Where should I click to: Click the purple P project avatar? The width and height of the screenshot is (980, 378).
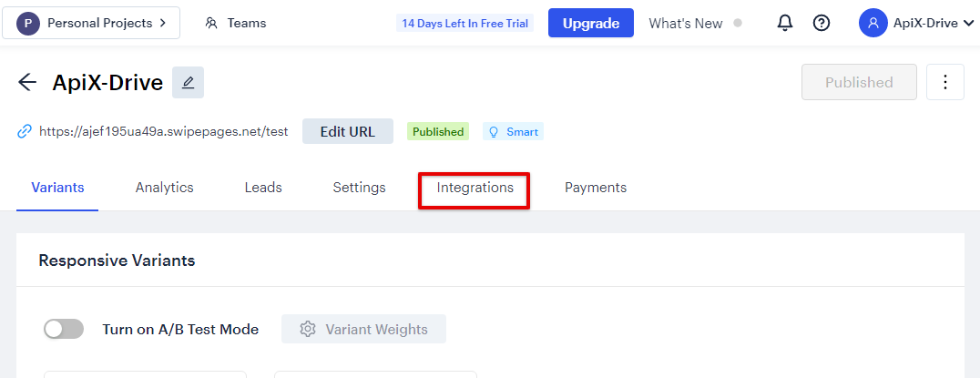(28, 23)
